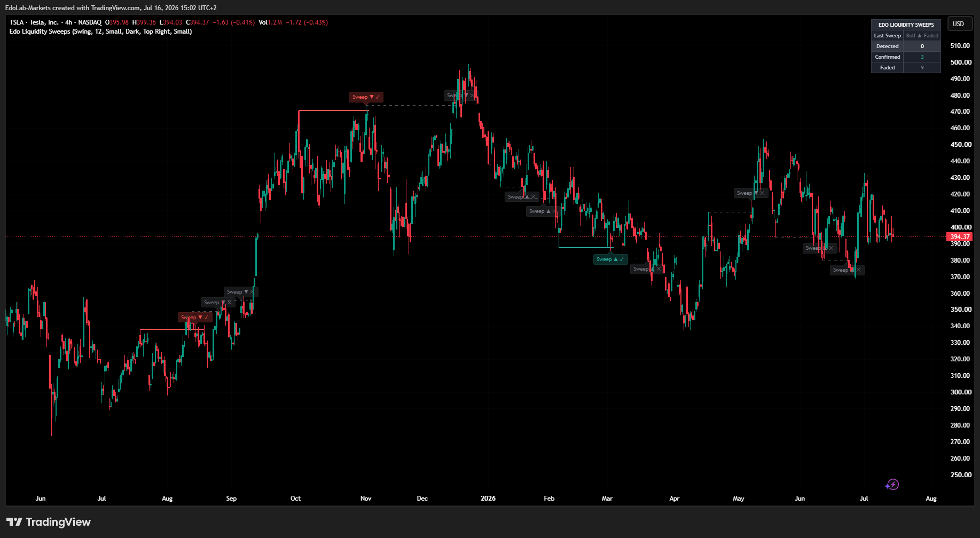Click the Vol 1.2M legend value

(270, 22)
